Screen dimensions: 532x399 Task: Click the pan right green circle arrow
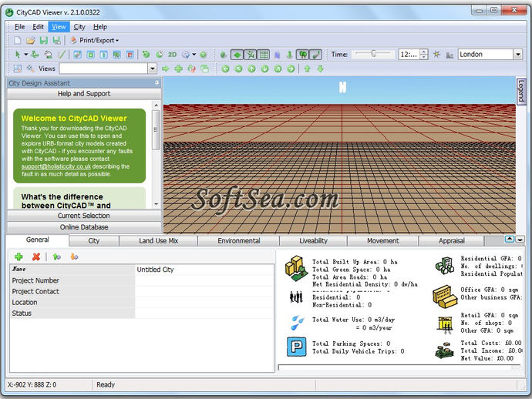(291, 69)
